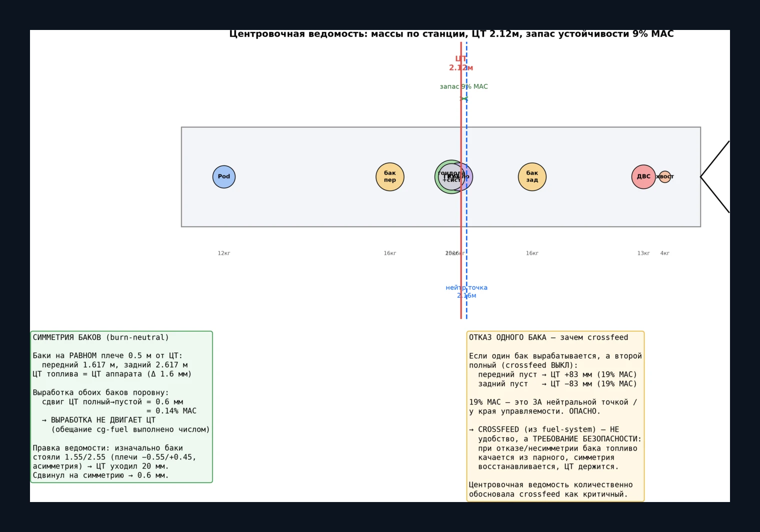Click heading 'СИММЕТРИЯ БАКОВ (burn-neutral)'
Viewport: 760px width, 532px height.
pyautogui.click(x=101, y=338)
